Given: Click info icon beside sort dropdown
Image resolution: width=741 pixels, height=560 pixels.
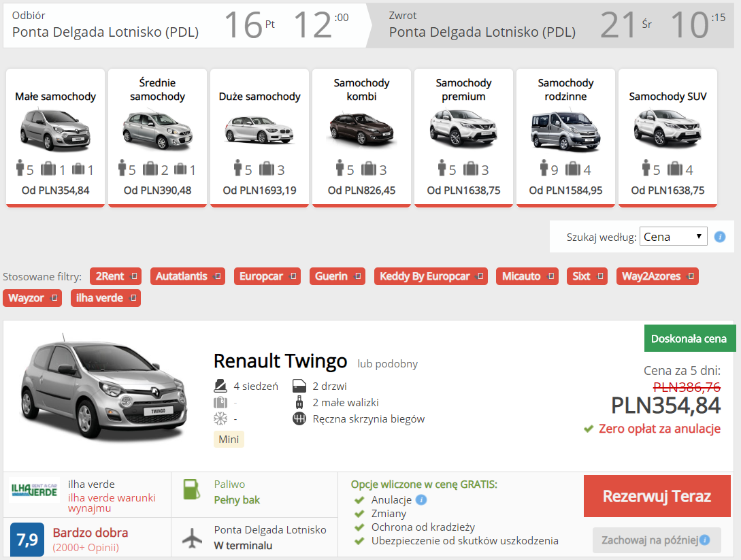Looking at the screenshot, I should (720, 237).
